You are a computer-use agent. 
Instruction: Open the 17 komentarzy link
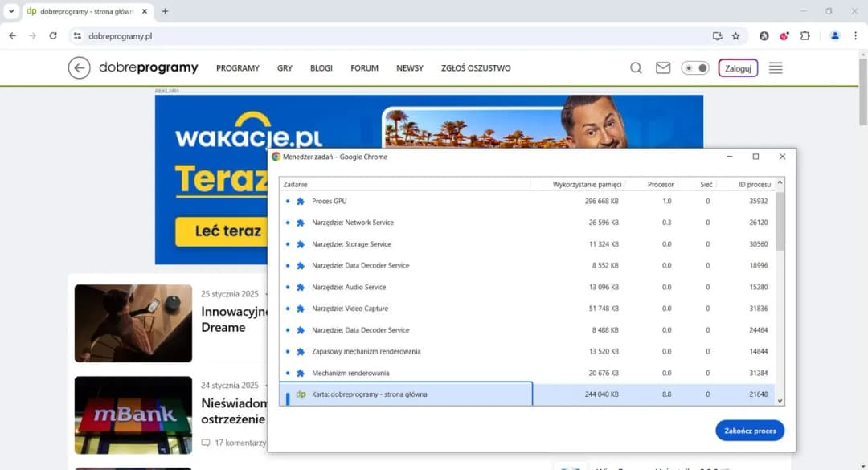[240, 443]
